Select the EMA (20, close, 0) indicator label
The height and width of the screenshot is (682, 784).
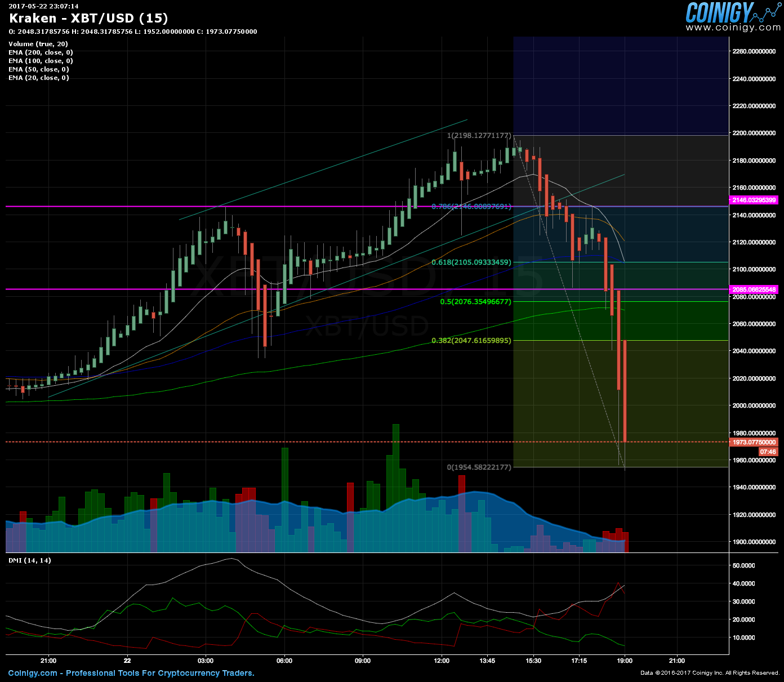tap(37, 78)
